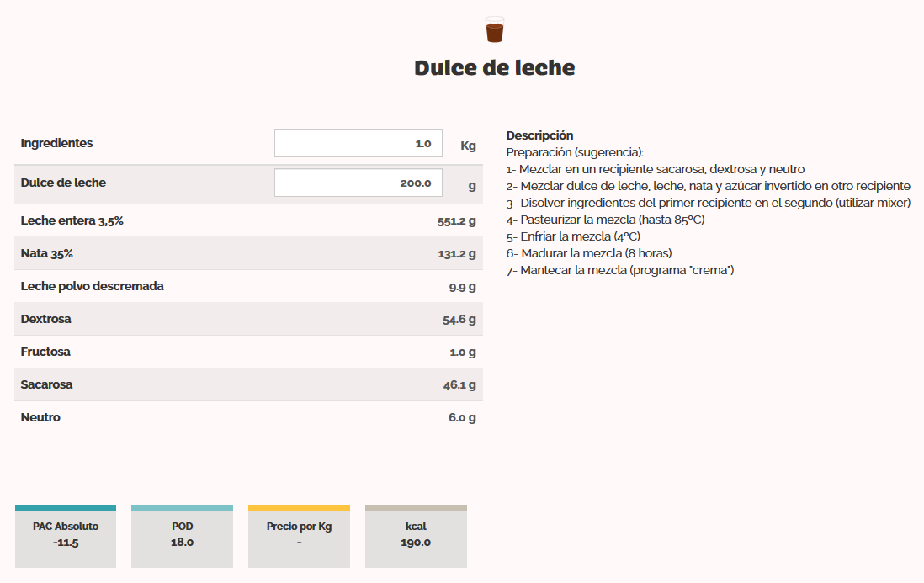Click the Ingredientes total quantity input field
Viewport: 924px width, 583px height.
[x=358, y=143]
